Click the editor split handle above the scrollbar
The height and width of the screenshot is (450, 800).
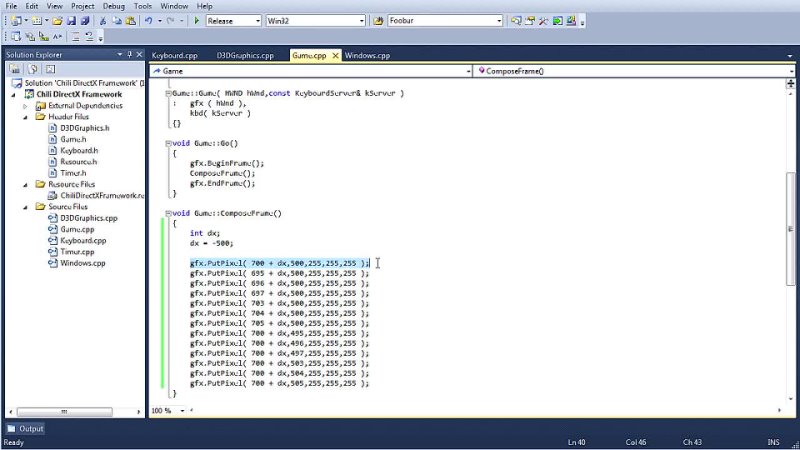click(790, 84)
